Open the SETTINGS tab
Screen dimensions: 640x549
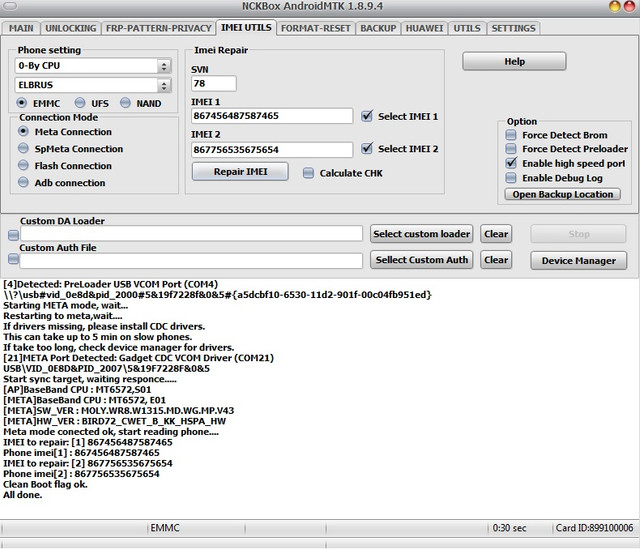point(513,28)
